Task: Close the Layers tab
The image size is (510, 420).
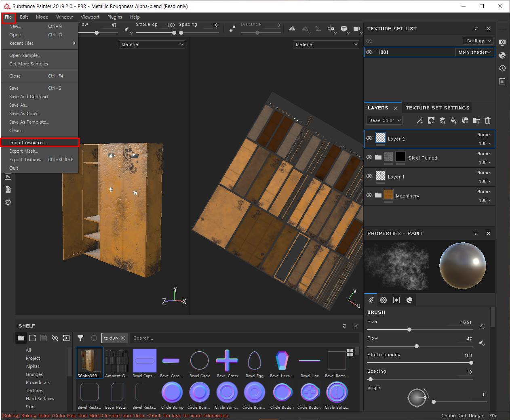Action: click(396, 108)
